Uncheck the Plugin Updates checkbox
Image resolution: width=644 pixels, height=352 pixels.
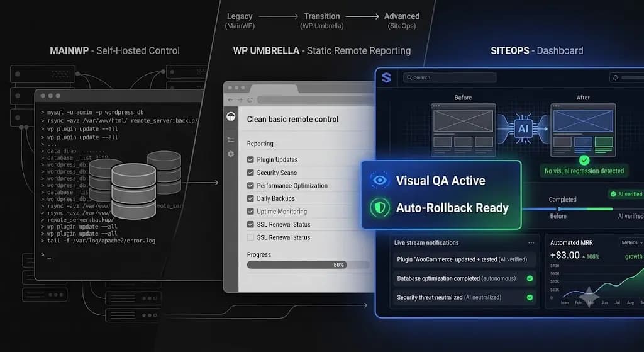[250, 159]
